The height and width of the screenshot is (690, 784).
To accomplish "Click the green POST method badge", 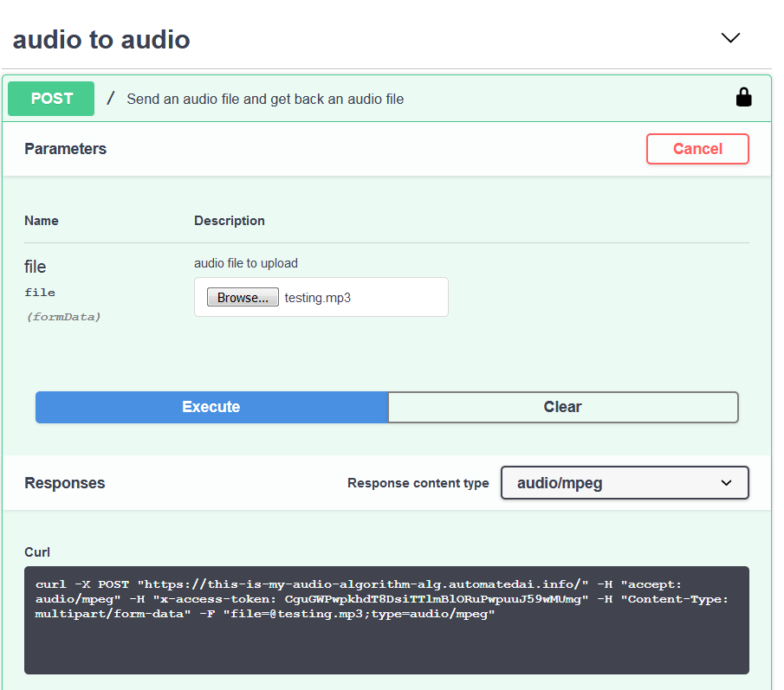I will (51, 99).
